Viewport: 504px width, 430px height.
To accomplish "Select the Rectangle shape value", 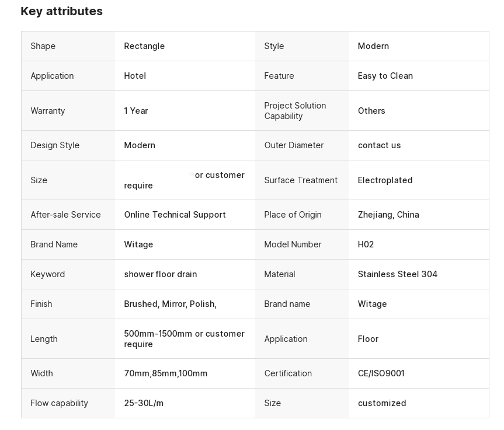I will click(x=144, y=46).
